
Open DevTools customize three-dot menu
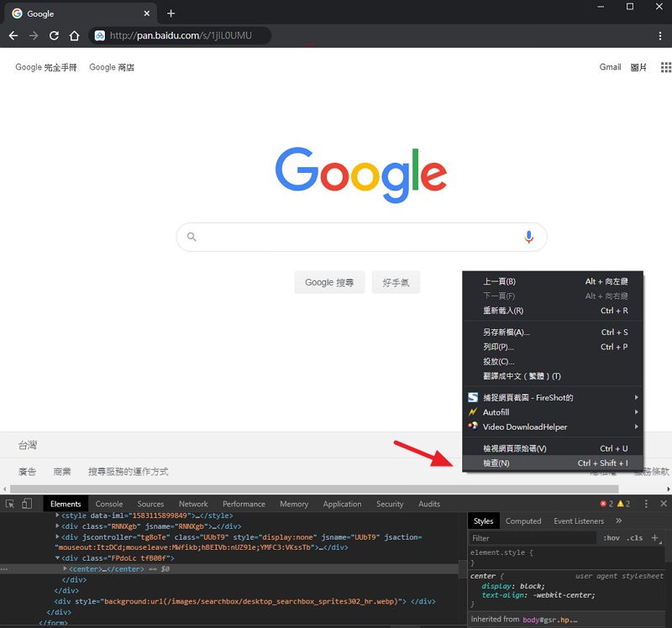click(x=646, y=504)
